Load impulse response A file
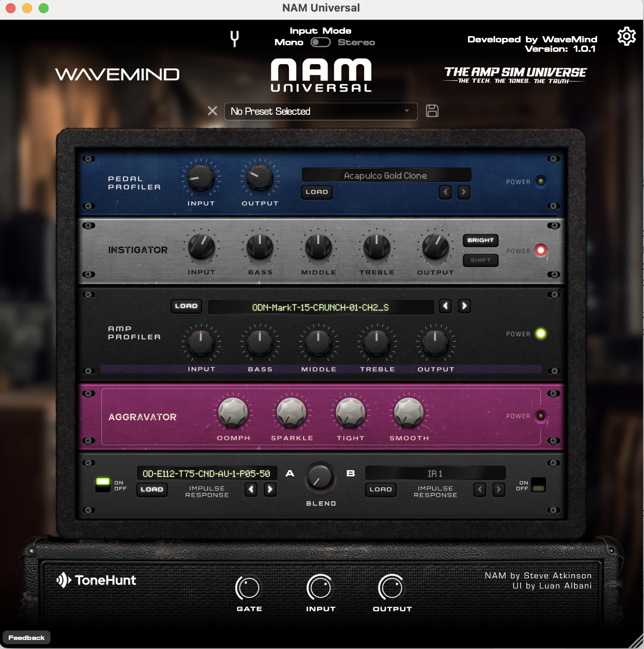 coord(152,489)
